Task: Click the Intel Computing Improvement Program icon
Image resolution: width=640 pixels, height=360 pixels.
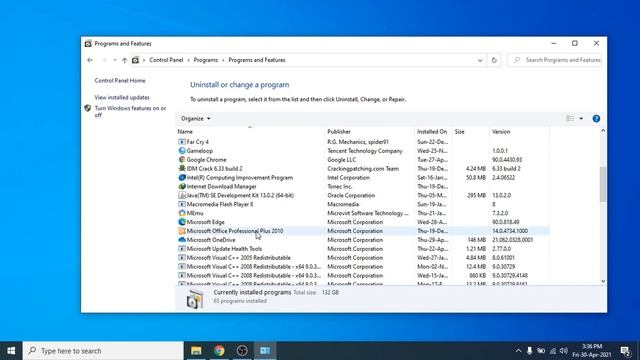Action: (182, 178)
